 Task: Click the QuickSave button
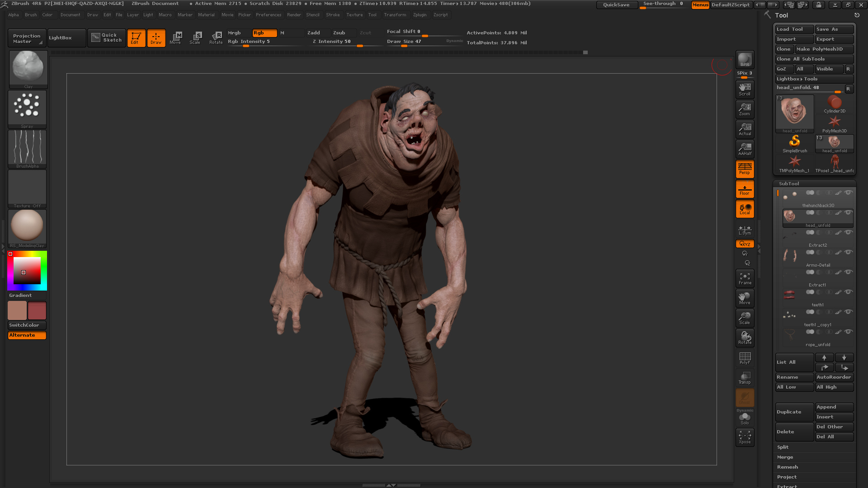click(x=616, y=5)
